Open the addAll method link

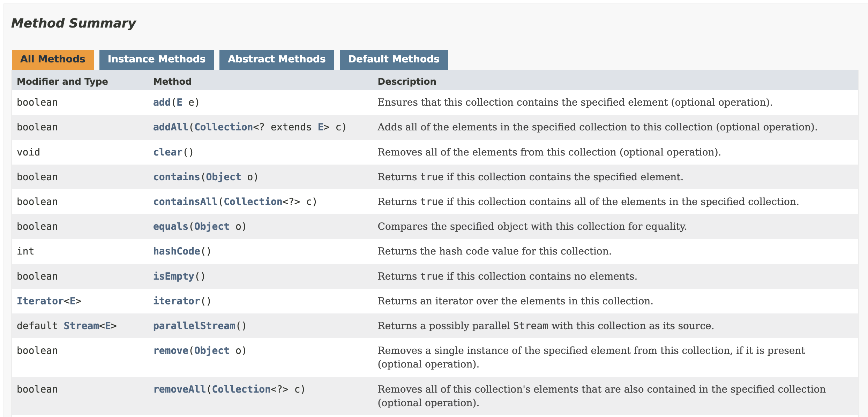point(170,127)
